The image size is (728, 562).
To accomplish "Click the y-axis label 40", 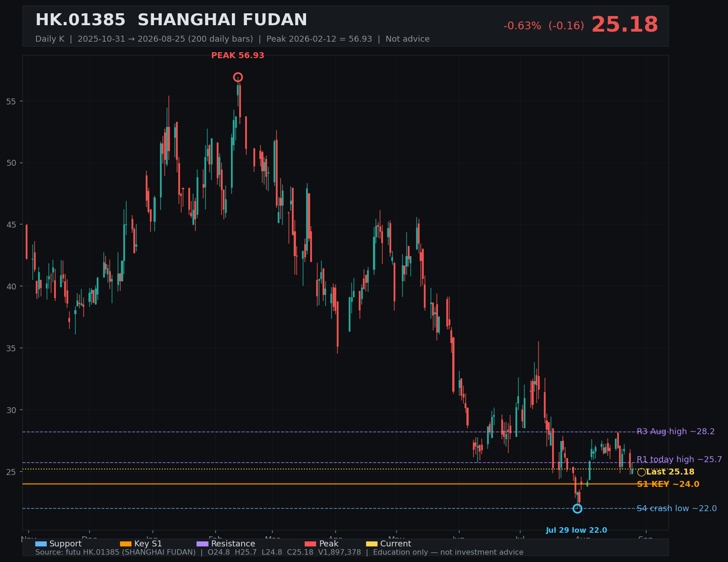I will click(11, 287).
